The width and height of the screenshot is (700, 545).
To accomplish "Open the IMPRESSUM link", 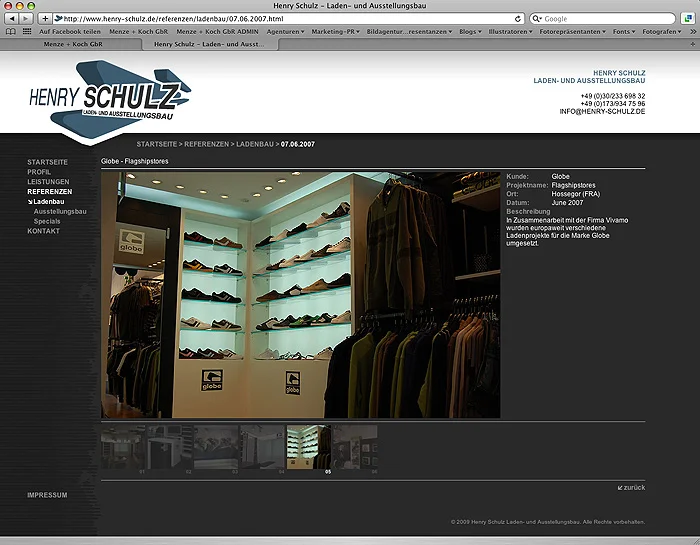I will (47, 495).
